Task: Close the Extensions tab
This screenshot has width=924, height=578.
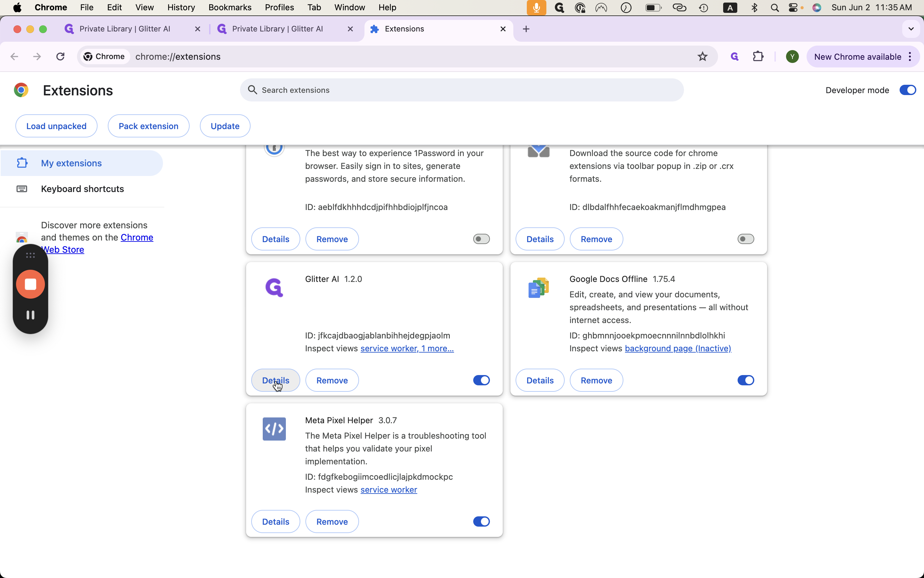Action: tap(503, 29)
